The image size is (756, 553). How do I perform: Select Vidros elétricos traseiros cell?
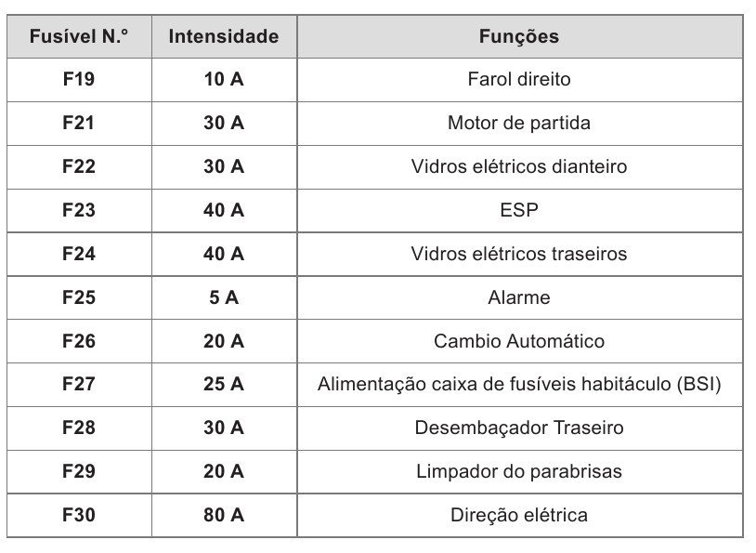(x=520, y=255)
